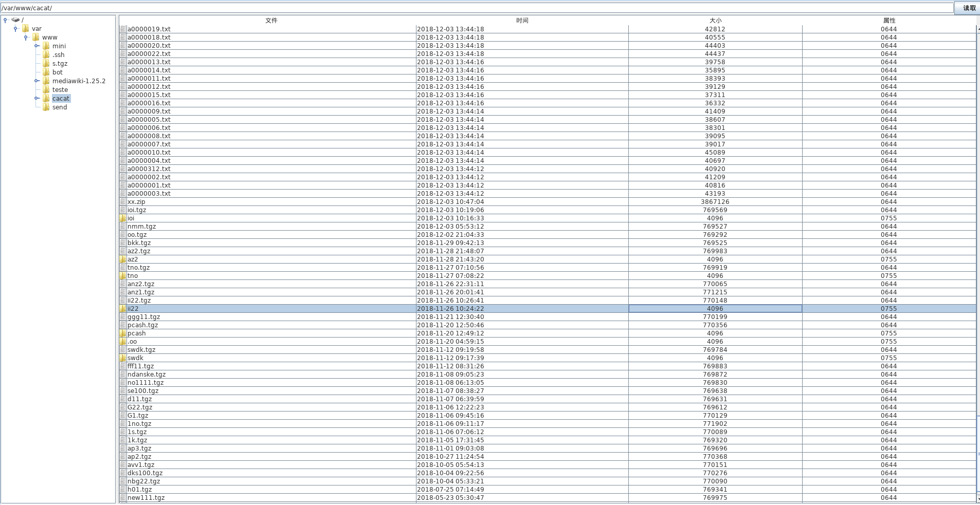The height and width of the screenshot is (505, 980).
Task: Collapse the www tree node
Action: (26, 38)
